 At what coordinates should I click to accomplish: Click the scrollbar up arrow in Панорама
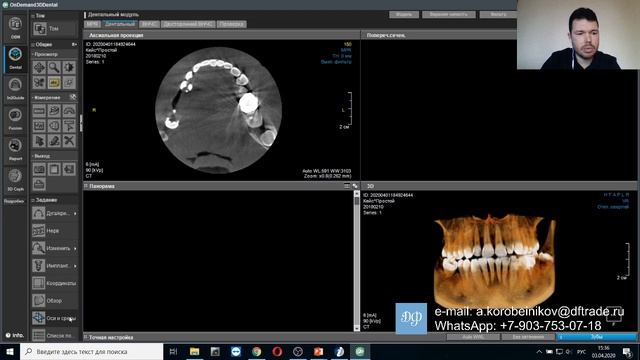click(357, 194)
